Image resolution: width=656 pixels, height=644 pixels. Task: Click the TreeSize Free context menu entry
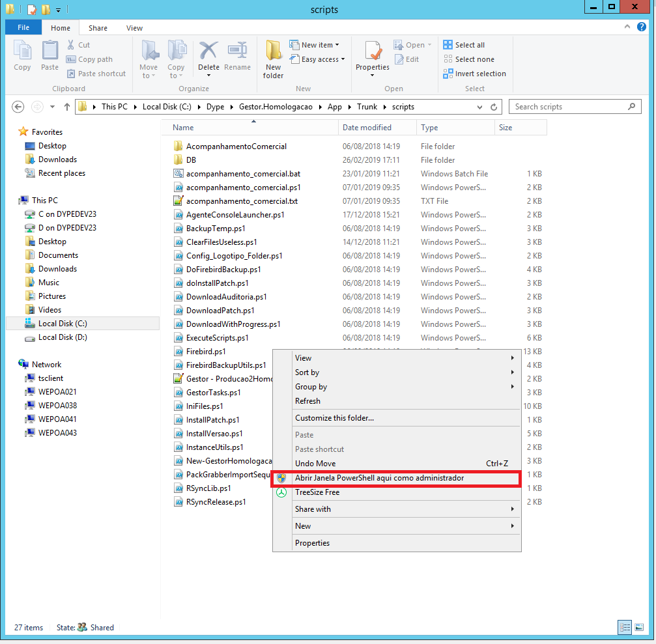pyautogui.click(x=397, y=493)
